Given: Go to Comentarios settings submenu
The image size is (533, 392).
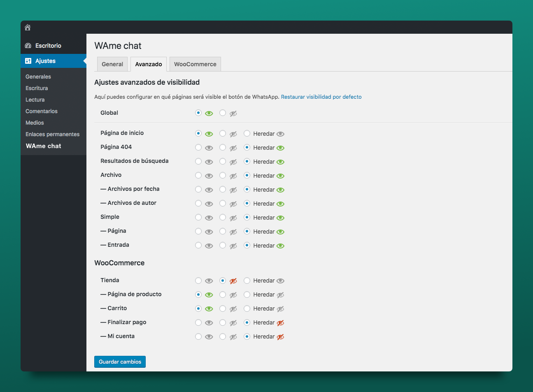Looking at the screenshot, I should tap(42, 111).
